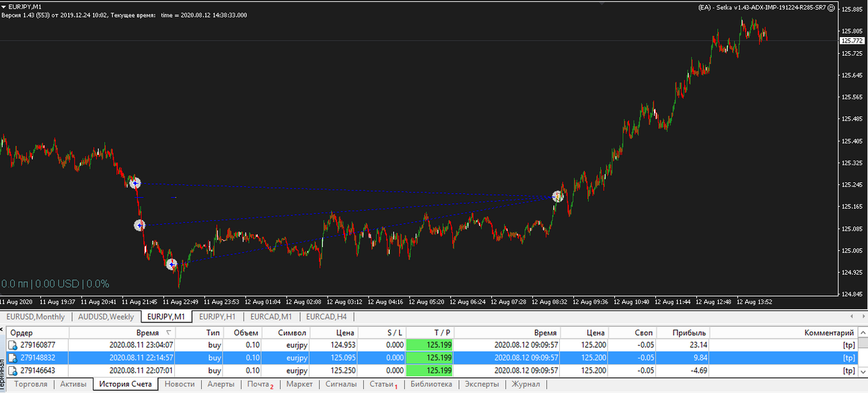Click the lowest buy entry marker near 124.95
Viewport: 868px width, 393px height.
pyautogui.click(x=172, y=264)
